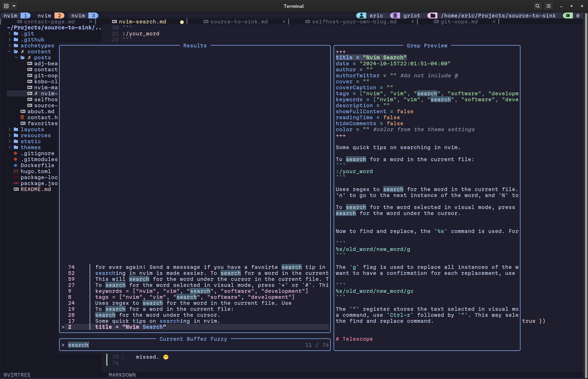Click the git icon of .gitignore
This screenshot has height=379, width=588.
[x=16, y=153]
